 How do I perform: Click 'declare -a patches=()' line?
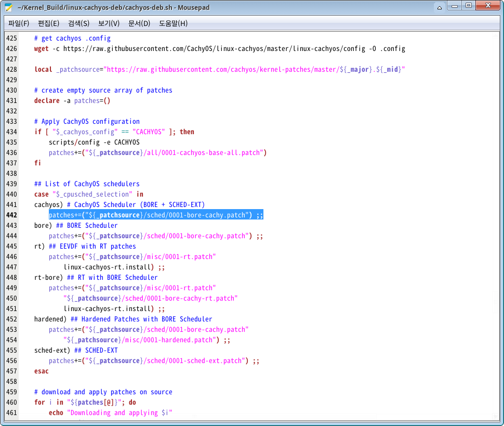[72, 101]
